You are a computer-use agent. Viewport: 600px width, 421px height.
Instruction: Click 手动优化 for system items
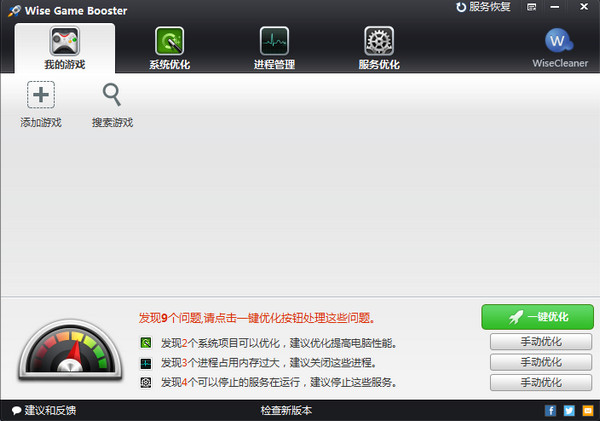coord(541,342)
